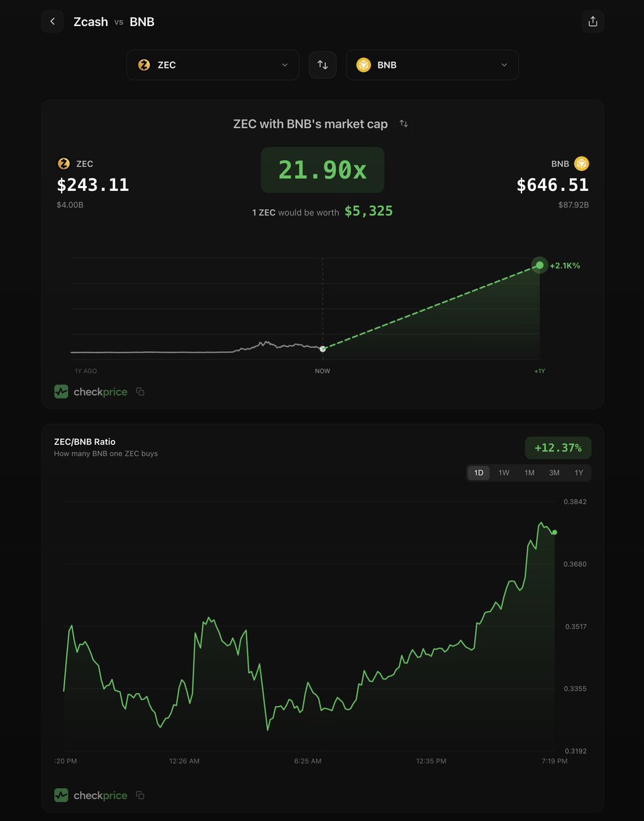Open the BNB coin dropdown
This screenshot has height=821, width=644.
432,65
